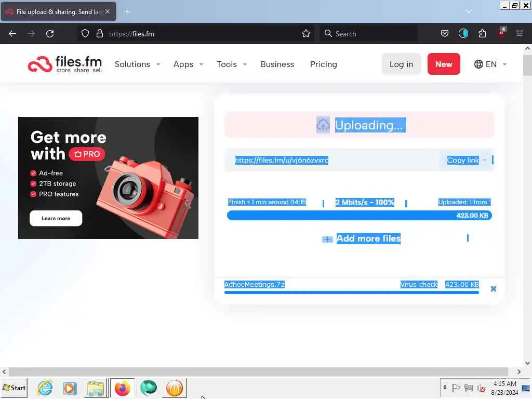Click the browser Search box
This screenshot has width=532, height=399.
(x=368, y=34)
